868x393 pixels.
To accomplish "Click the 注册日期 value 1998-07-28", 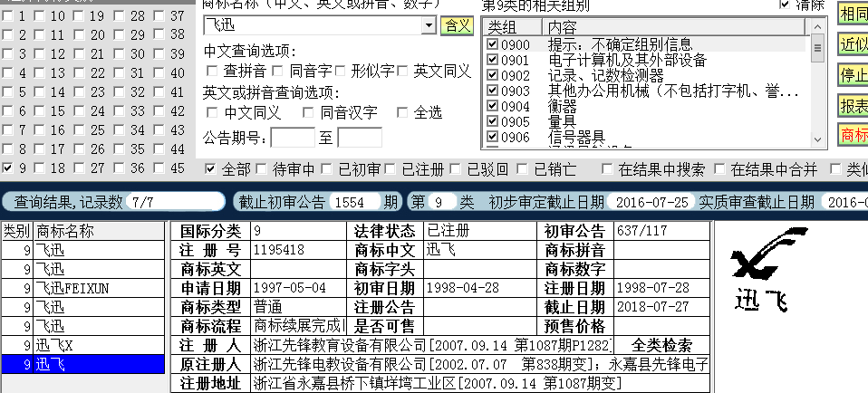I will tap(662, 288).
